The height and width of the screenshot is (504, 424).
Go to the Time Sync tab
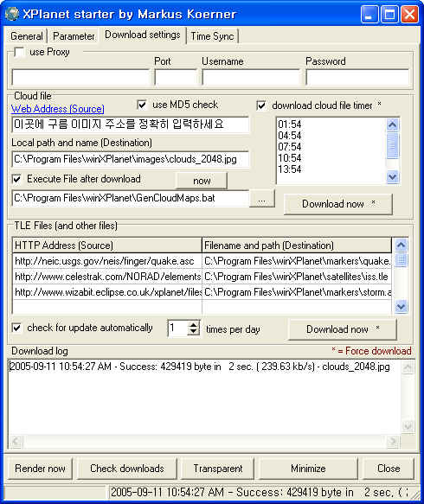[x=212, y=36]
